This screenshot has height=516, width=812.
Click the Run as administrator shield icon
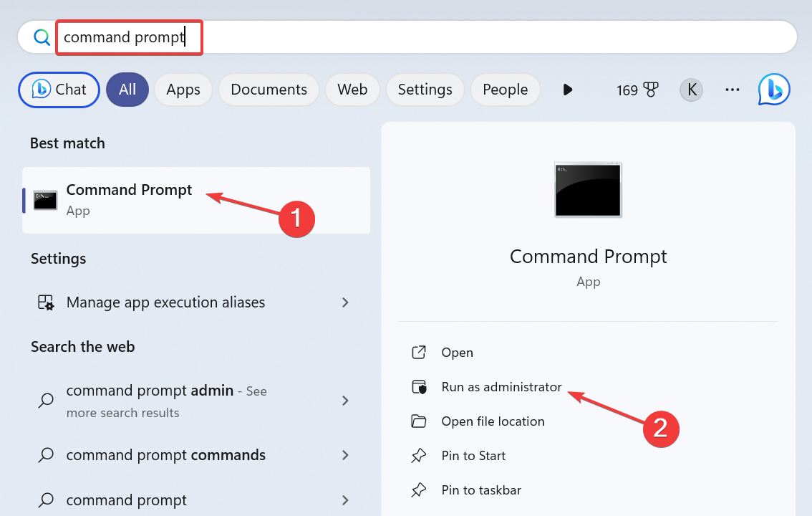pos(419,387)
